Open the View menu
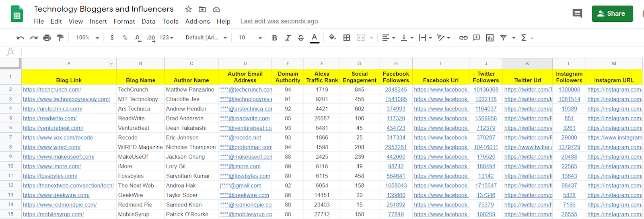The image size is (644, 219). tap(76, 21)
